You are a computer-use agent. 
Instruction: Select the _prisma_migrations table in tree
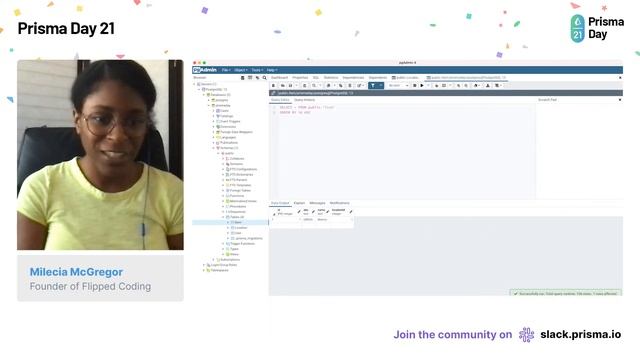coord(247,238)
